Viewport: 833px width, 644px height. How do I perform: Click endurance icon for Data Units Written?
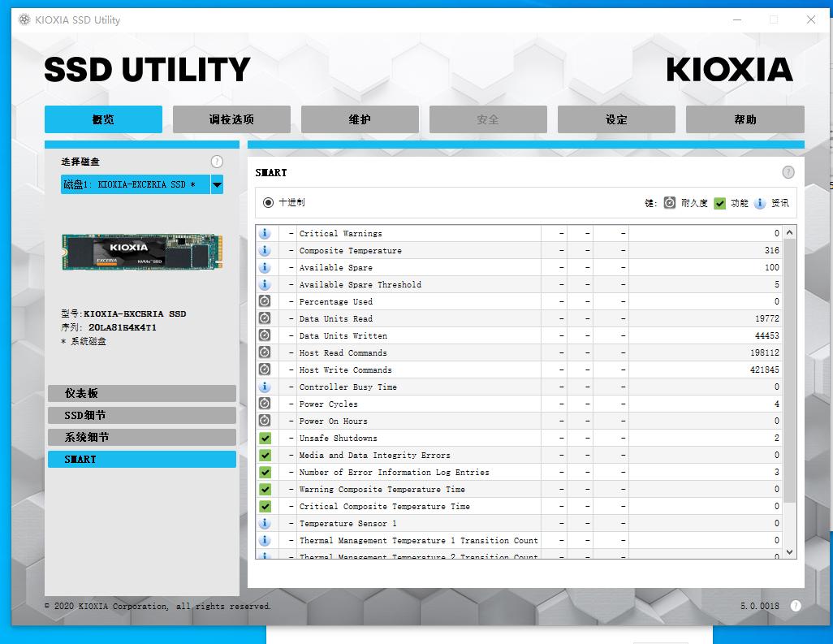pyautogui.click(x=265, y=335)
